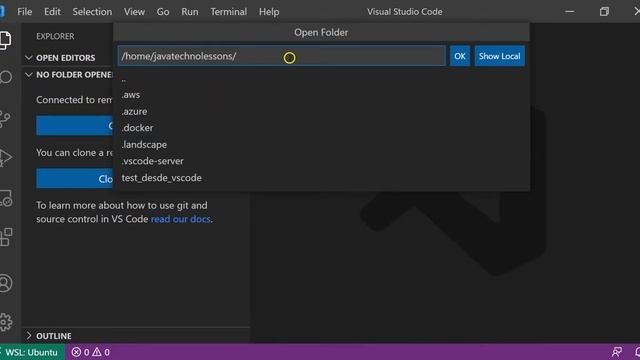Open the File menu
The width and height of the screenshot is (640, 360).
[24, 12]
